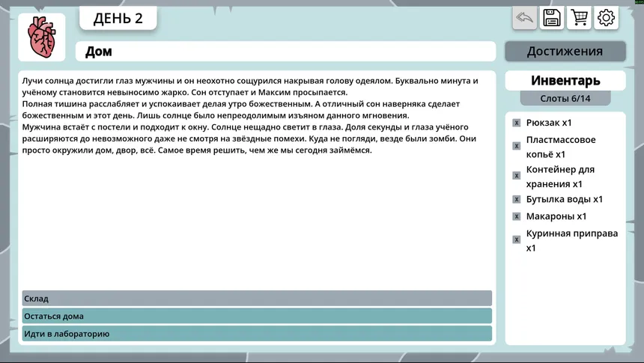
Task: Click the Дом location title
Action: pos(285,52)
